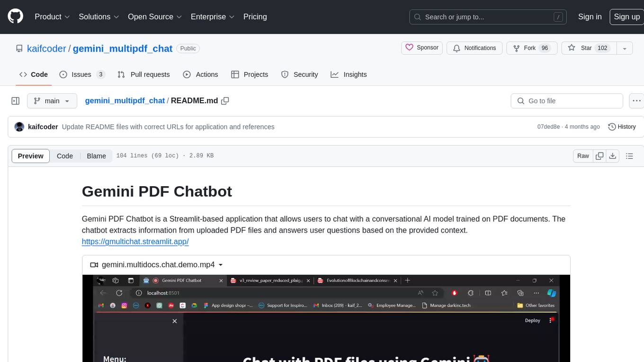The image size is (644, 362).
Task: Sponsor this repository
Action: coord(422,48)
